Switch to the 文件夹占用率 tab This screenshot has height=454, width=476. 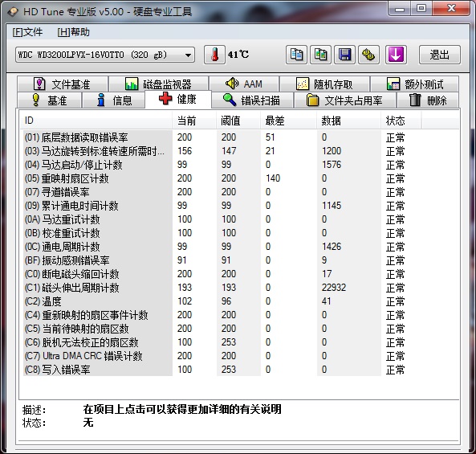tap(345, 100)
